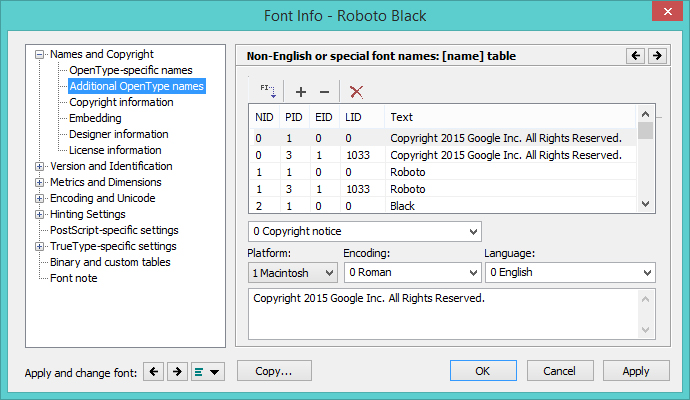
Task: Apply and switch to previous font arrow
Action: 154,372
